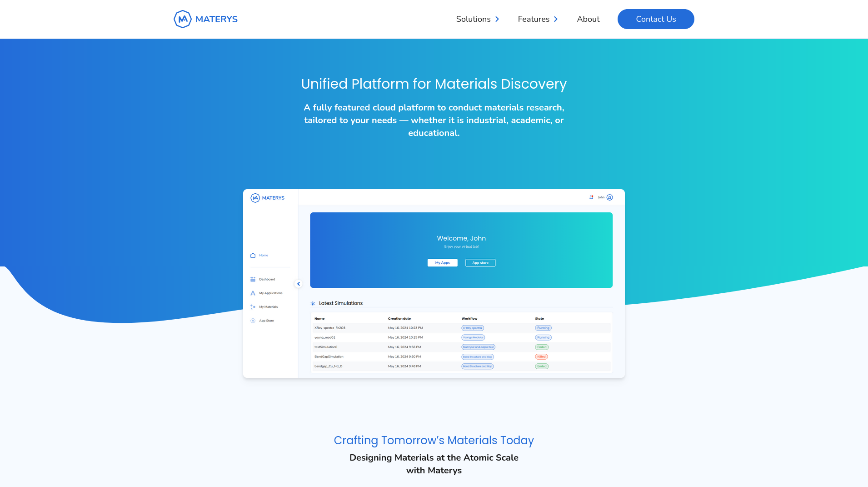Viewport: 868px width, 487px height.
Task: Click the Killed state badge
Action: (541, 357)
